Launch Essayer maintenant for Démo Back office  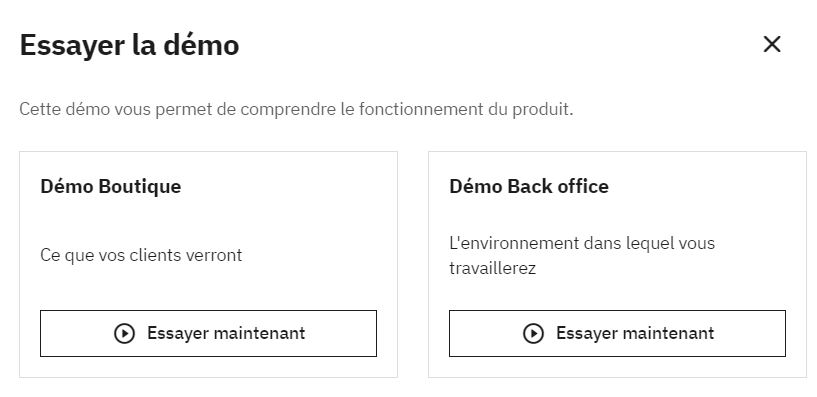tap(617, 333)
